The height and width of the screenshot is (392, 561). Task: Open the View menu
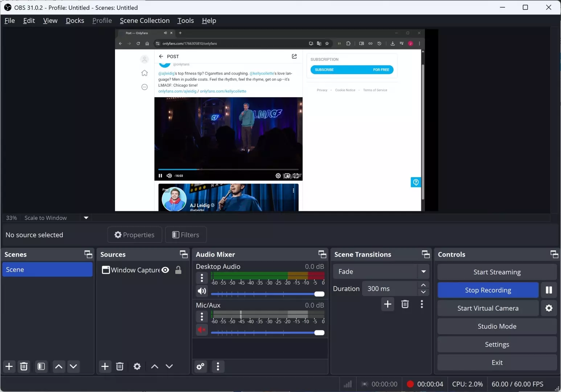point(50,21)
